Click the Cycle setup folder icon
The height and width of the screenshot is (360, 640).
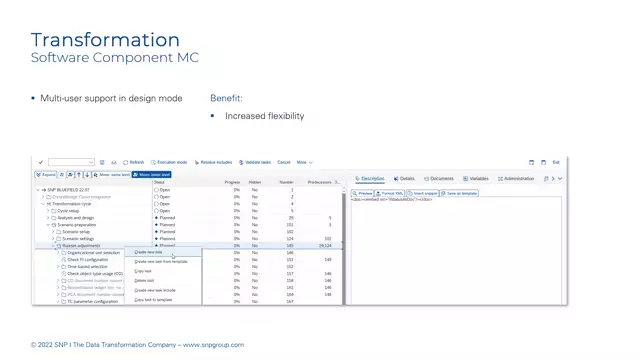click(x=54, y=211)
